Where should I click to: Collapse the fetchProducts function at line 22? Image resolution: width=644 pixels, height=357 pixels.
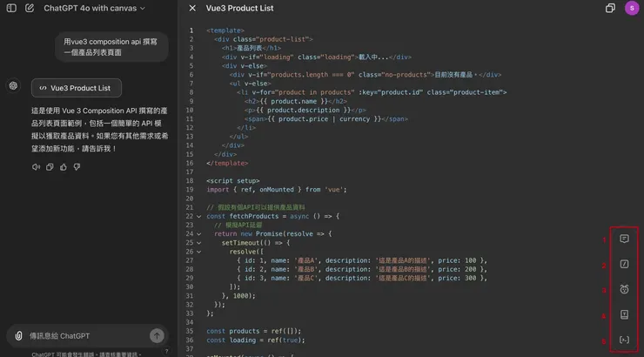(x=198, y=216)
